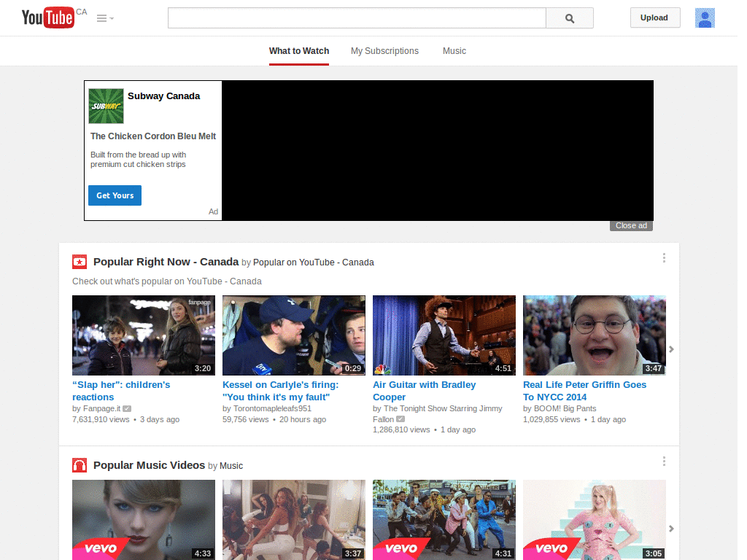Focus the search input field
747x560 pixels.
click(357, 18)
